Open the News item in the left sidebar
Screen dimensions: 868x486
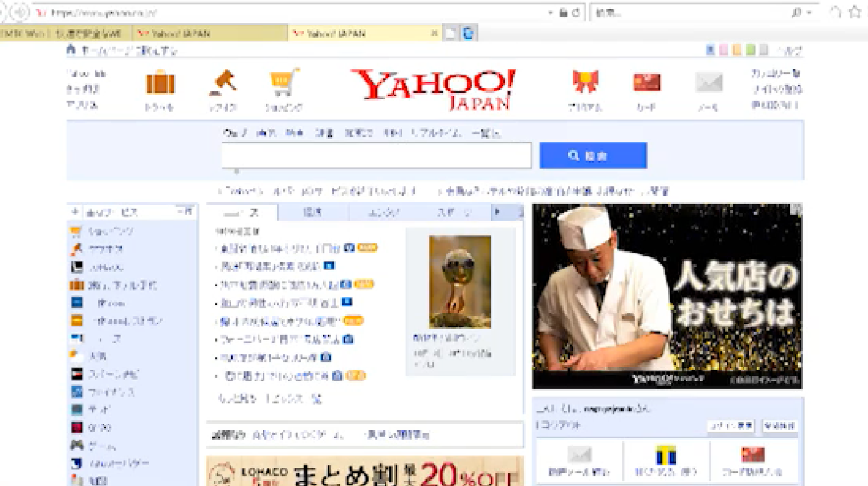(96, 338)
